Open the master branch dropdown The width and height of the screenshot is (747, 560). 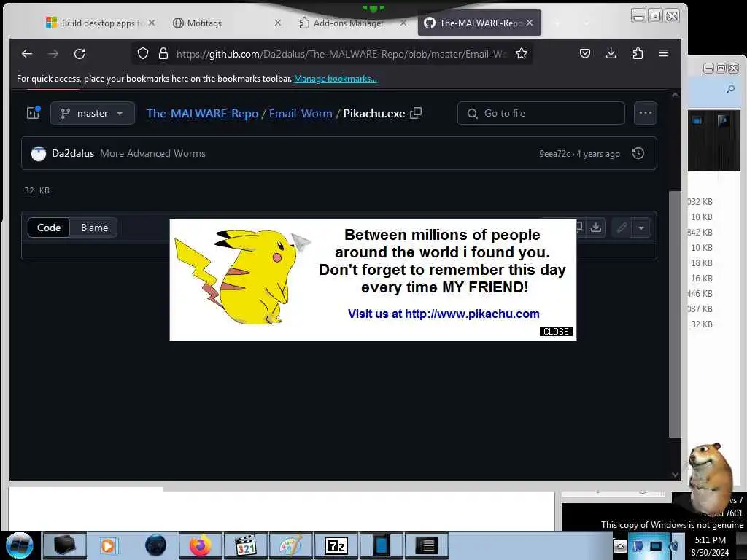pyautogui.click(x=93, y=113)
